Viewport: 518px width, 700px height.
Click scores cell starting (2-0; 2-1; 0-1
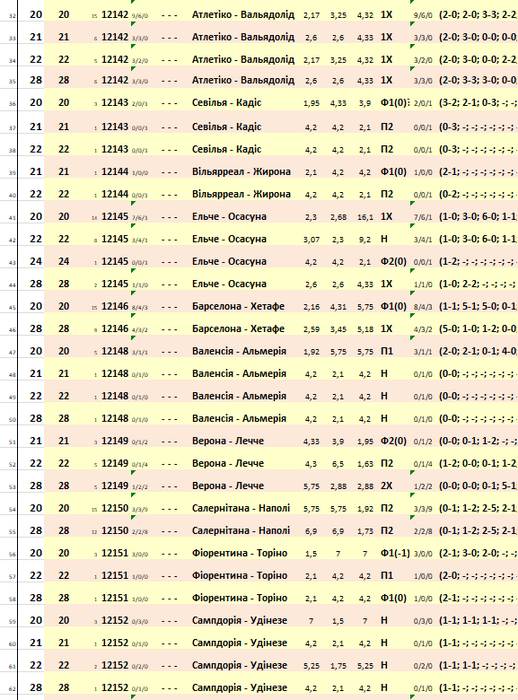(477, 351)
